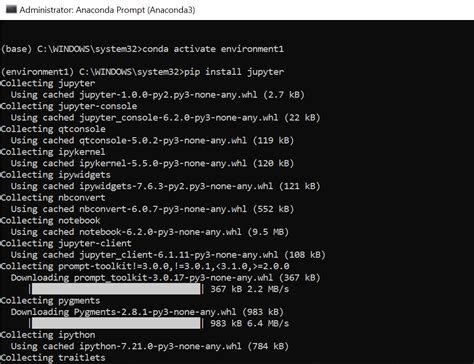Click the notebook-6.2.0 wheel line
This screenshot has width=474, height=364.
pos(150,232)
